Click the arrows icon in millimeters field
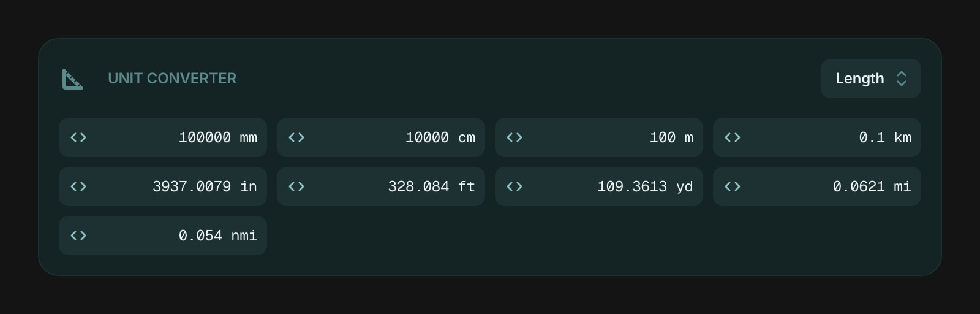 click(78, 137)
